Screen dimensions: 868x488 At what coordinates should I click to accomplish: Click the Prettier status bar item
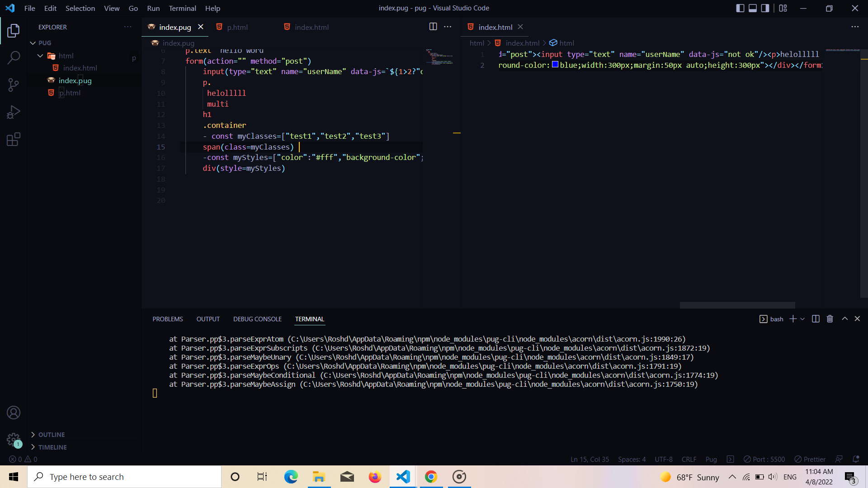(x=810, y=459)
